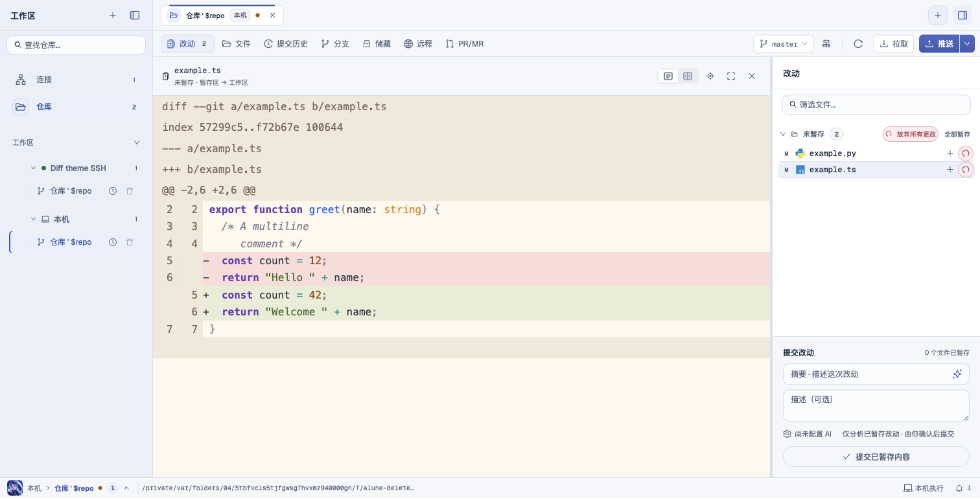View history of local repo entry

113,242
